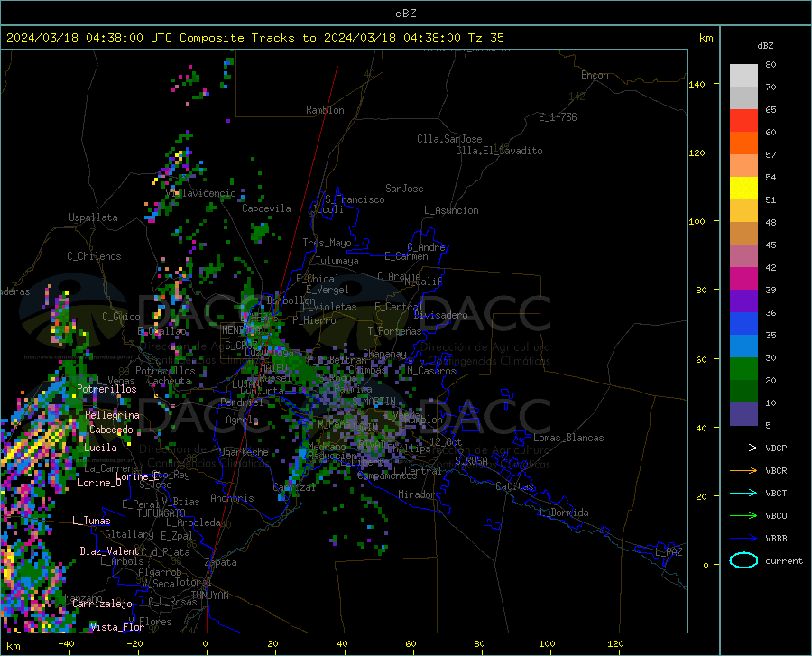Image resolution: width=812 pixels, height=656 pixels.
Task: Click the 'Carrizalejo' place label
Action: (x=102, y=604)
